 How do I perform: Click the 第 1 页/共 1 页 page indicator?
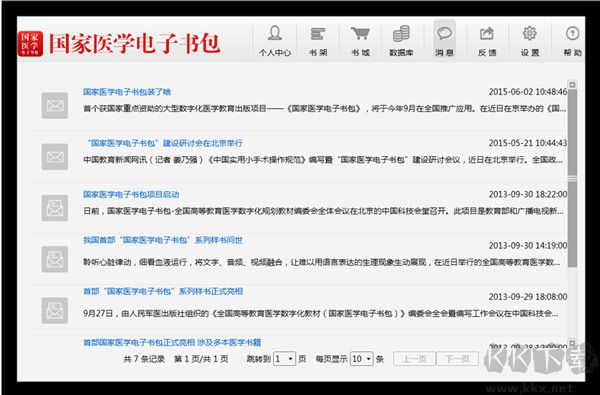pos(201,359)
